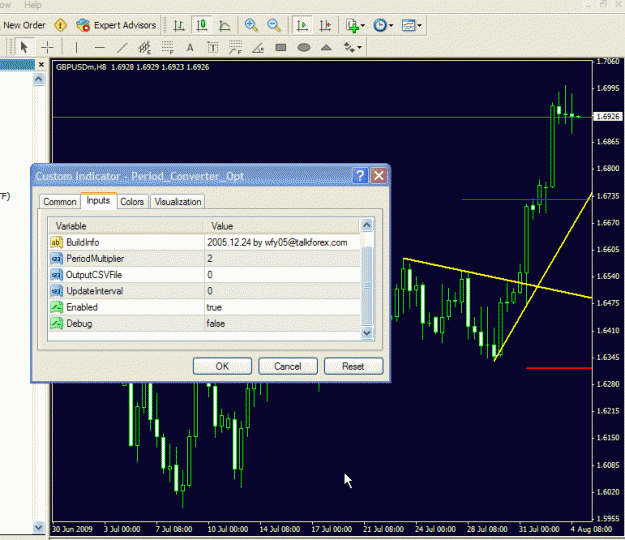Image resolution: width=625 pixels, height=540 pixels.
Task: Click the BuildInfo value text
Action: tap(277, 242)
